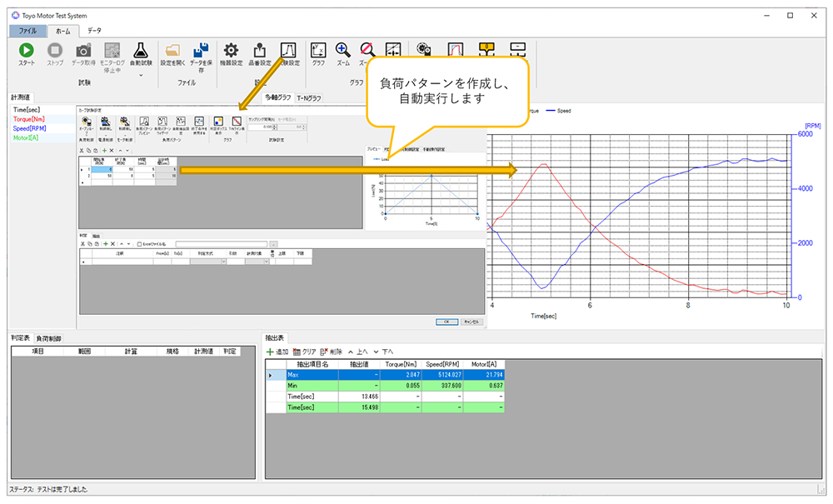The width and height of the screenshot is (833, 504).
Task: Switch to the T-Nグラフ tab
Action: pyautogui.click(x=309, y=97)
